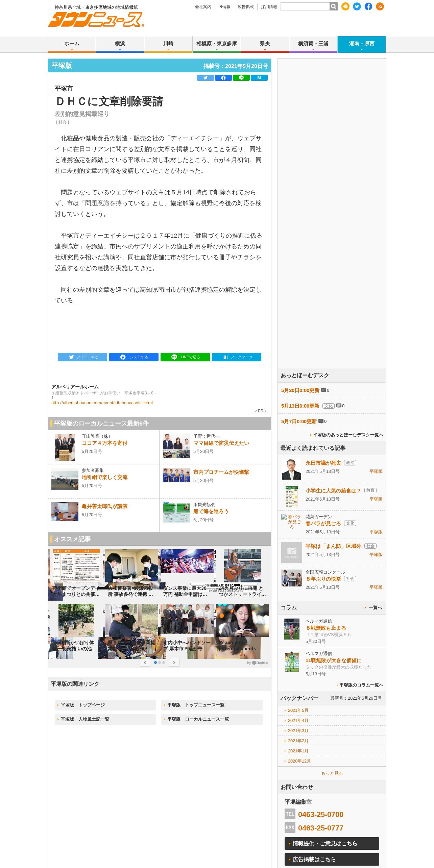Click next arrow in オススメ記事 carousel

click(x=174, y=662)
